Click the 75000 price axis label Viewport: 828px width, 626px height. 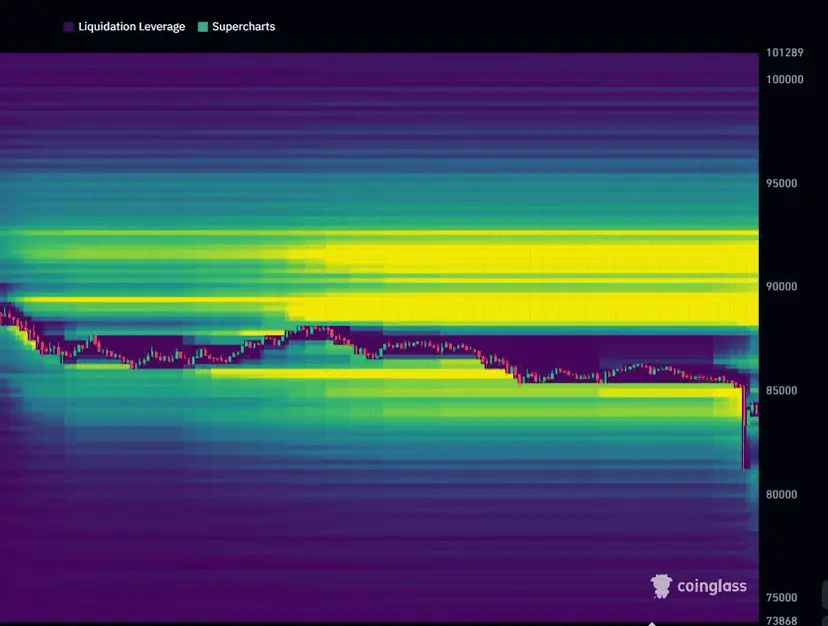782,597
